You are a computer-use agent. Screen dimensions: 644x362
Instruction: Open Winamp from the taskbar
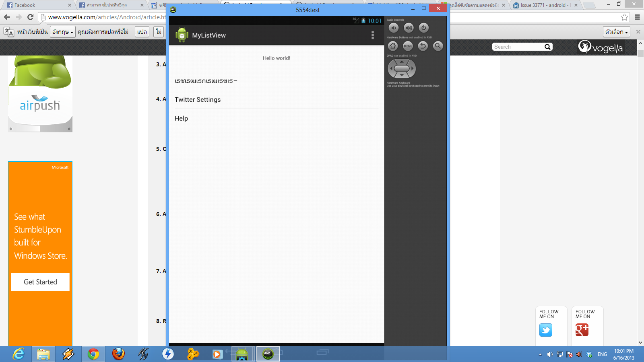pos(68,354)
